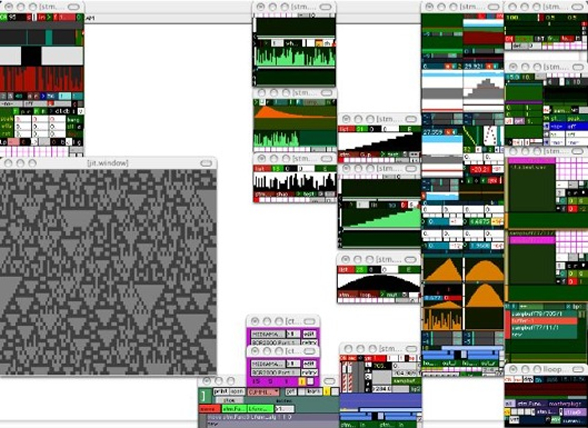
Task: Click the get button in bottom patch
Action: [291, 391]
